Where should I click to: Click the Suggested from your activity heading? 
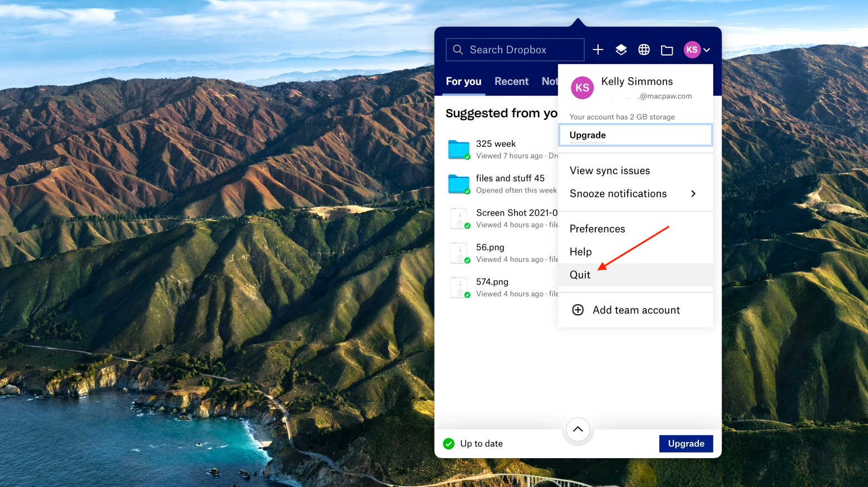point(501,113)
